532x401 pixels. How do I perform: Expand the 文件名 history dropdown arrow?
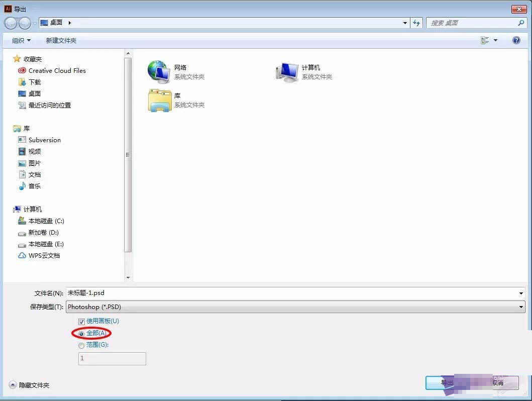[521, 293]
